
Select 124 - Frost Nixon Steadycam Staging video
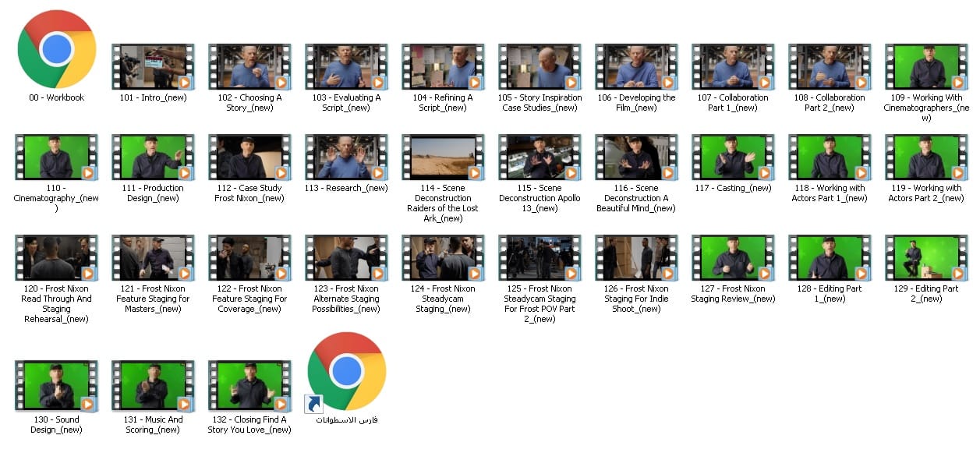point(443,257)
